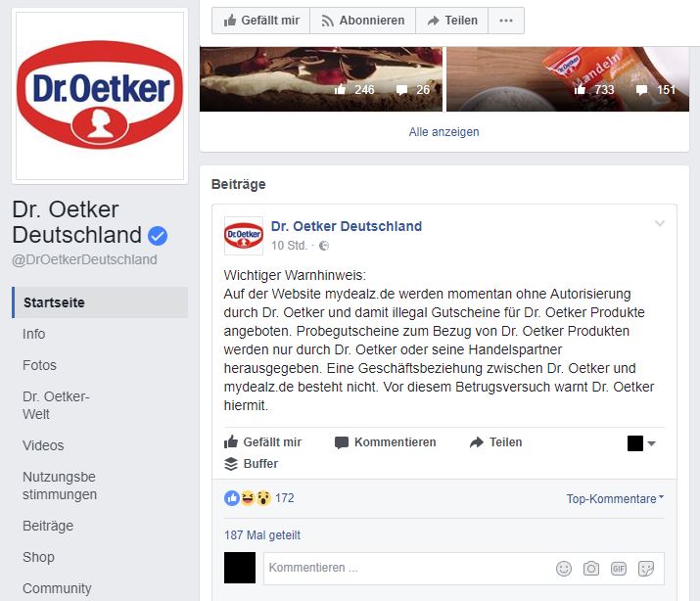Image resolution: width=700 pixels, height=601 pixels.
Task: Click the Alle anzeigen link
Action: 443,132
